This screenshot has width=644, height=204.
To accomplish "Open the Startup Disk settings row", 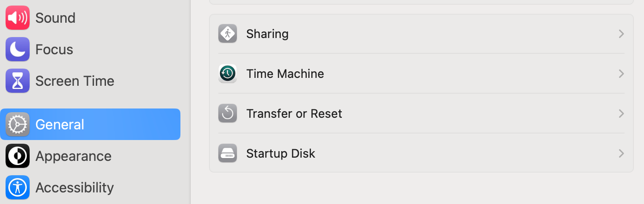I will pyautogui.click(x=421, y=153).
